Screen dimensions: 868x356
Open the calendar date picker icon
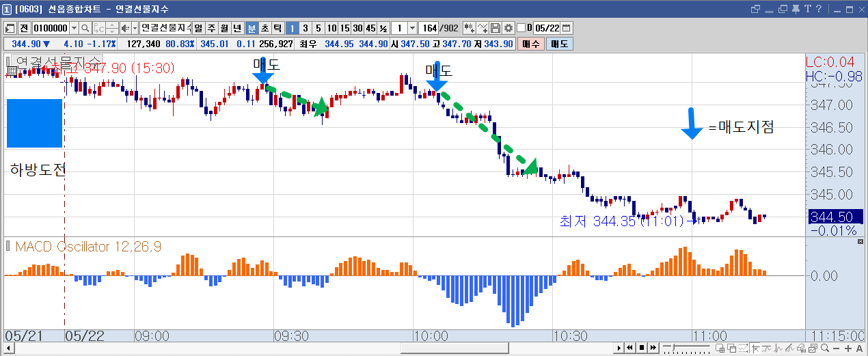tap(567, 28)
